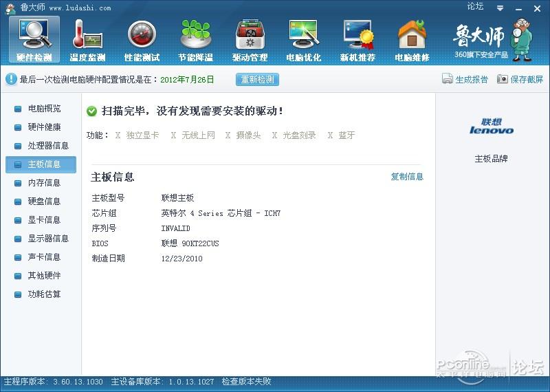The image size is (550, 392).
Task: Open the title bar dropdown menu arrow
Action: [500, 8]
